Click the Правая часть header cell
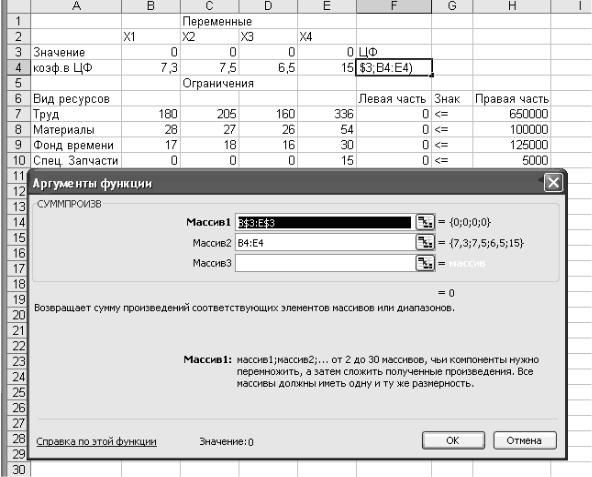The width and height of the screenshot is (592, 477). pos(512,99)
